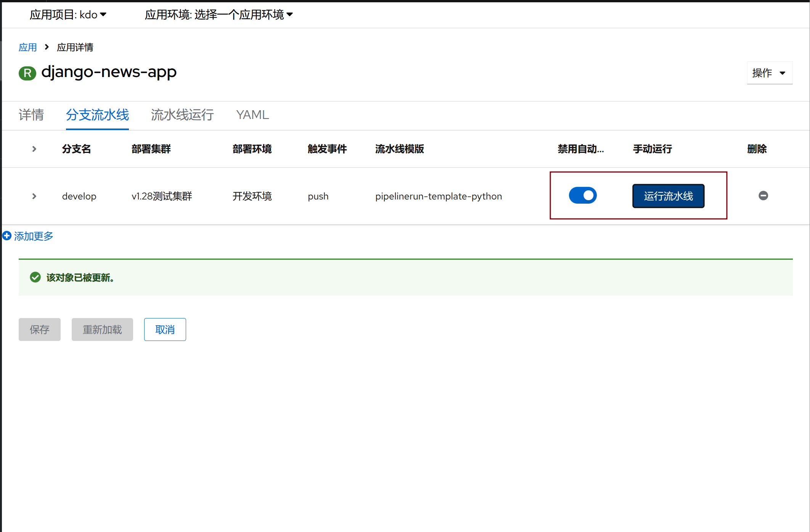
Task: Open the 应用项目 kdo dropdown
Action: coord(68,14)
